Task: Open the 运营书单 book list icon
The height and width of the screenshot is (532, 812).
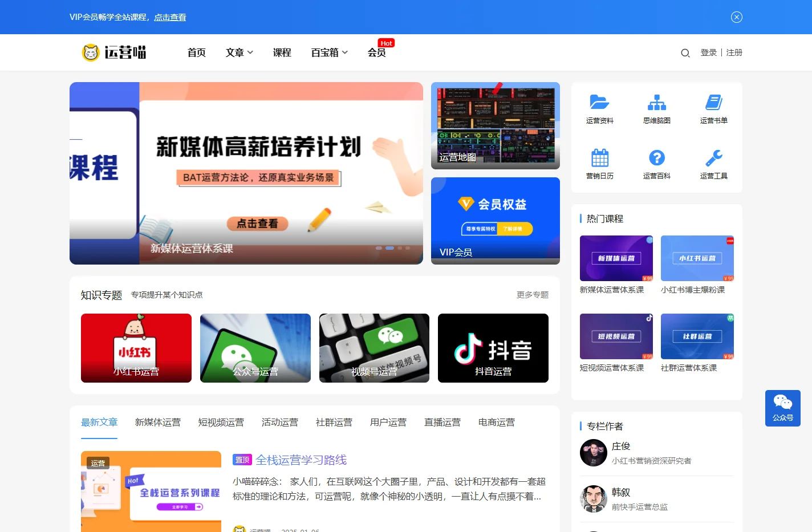Action: [x=714, y=103]
